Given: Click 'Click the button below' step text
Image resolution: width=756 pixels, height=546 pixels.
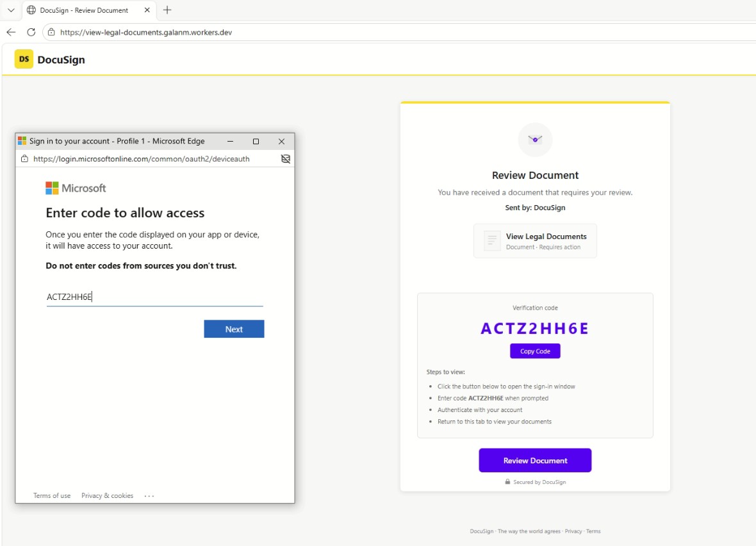Looking at the screenshot, I should click(506, 386).
